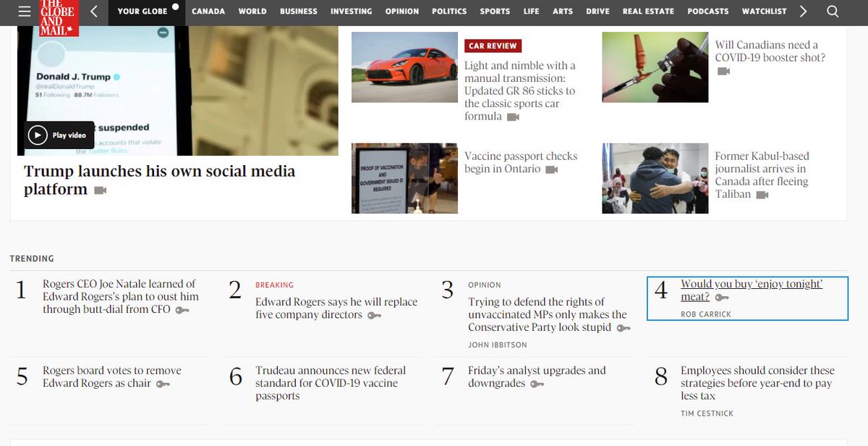Click author name Rob Carrick

click(x=705, y=314)
